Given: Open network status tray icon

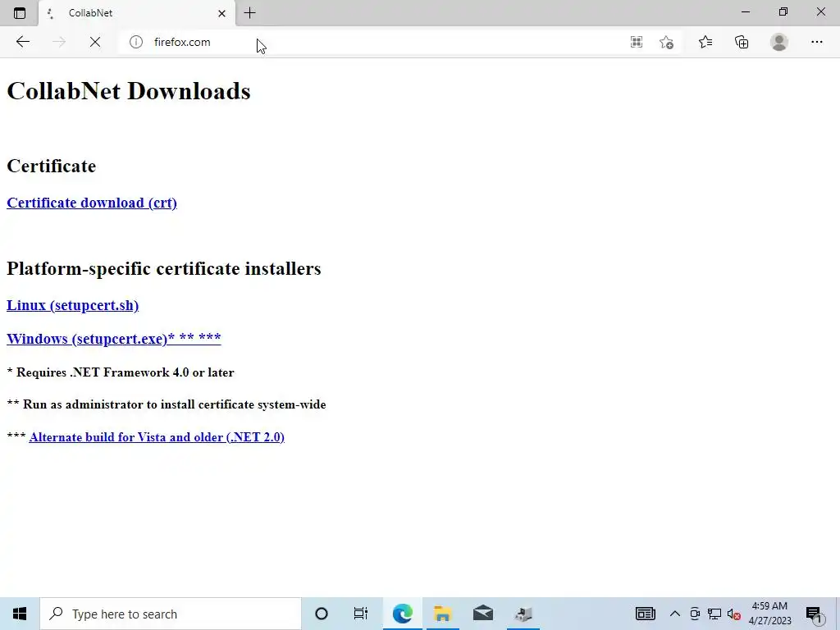Looking at the screenshot, I should (714, 614).
